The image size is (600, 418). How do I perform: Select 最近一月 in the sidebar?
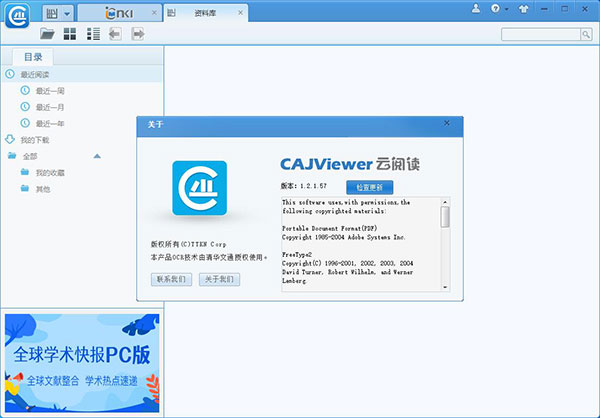click(50, 107)
